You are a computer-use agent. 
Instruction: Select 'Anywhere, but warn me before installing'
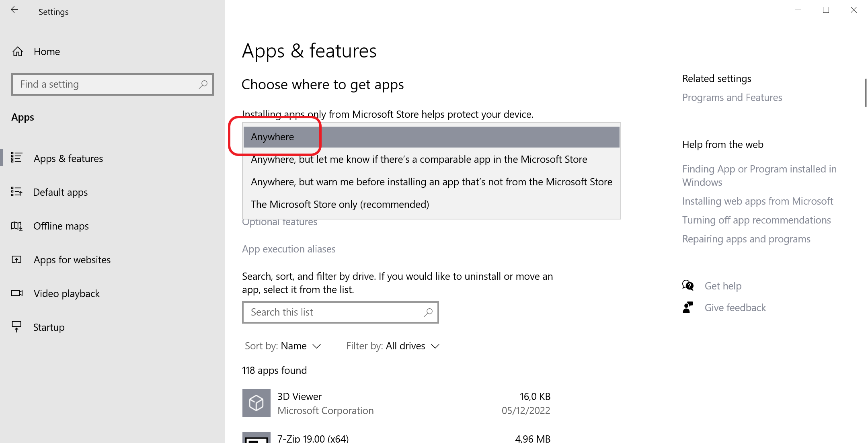pos(431,181)
